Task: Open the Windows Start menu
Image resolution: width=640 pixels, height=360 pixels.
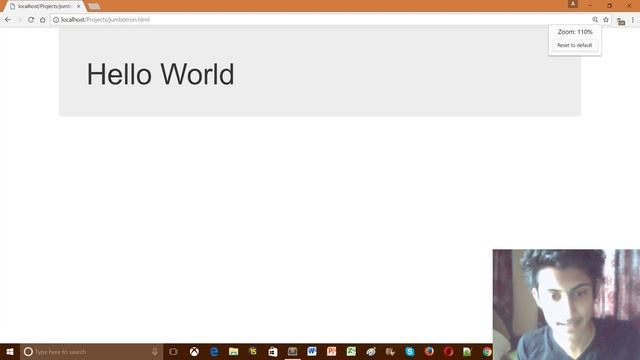Action: tap(10, 351)
